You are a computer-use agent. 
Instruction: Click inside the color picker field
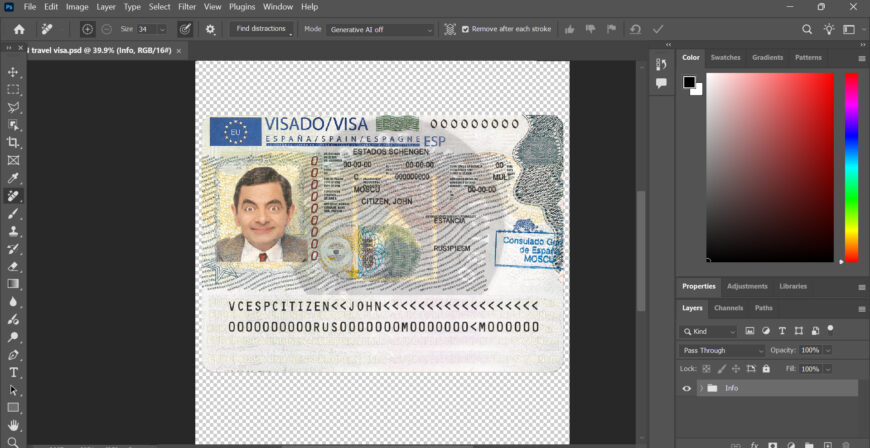[770, 167]
